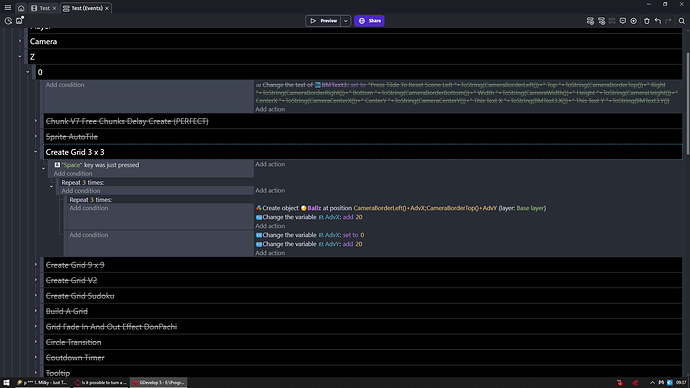Delete the selected event

point(647,21)
